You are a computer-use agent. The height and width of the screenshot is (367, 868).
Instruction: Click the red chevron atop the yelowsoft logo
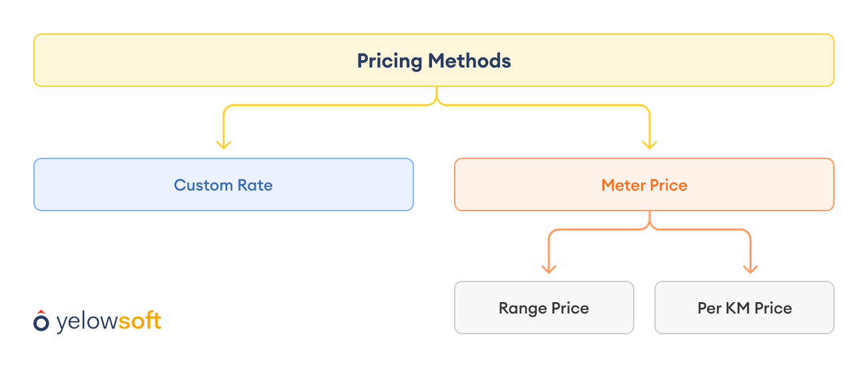tap(41, 312)
